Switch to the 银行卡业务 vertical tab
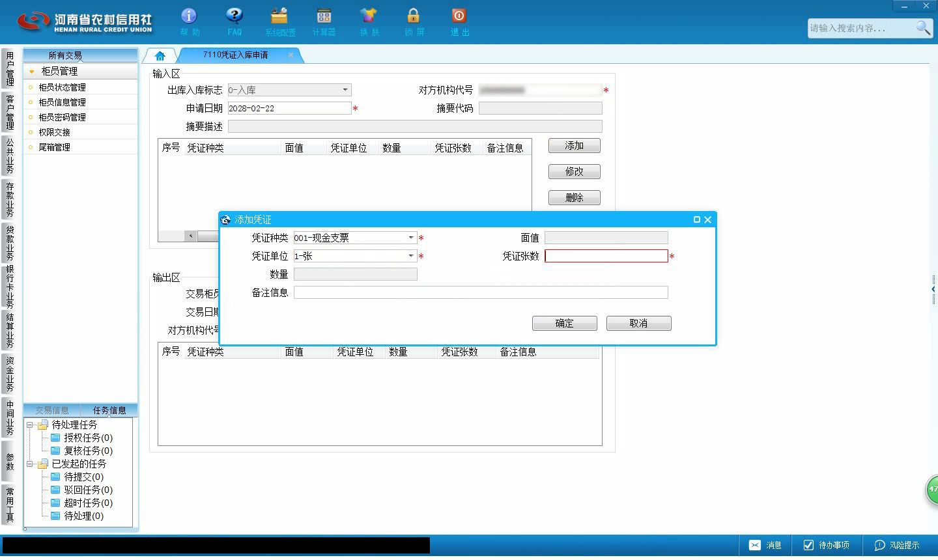 [10, 287]
